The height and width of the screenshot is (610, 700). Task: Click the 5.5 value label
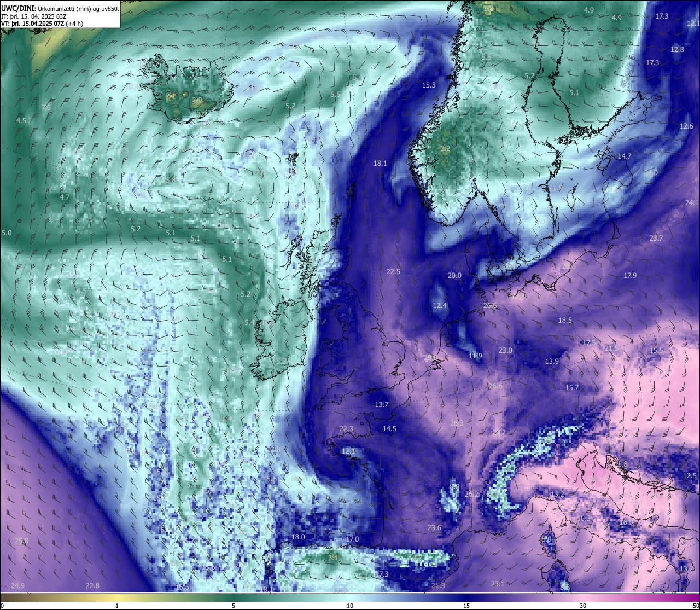pos(335,94)
